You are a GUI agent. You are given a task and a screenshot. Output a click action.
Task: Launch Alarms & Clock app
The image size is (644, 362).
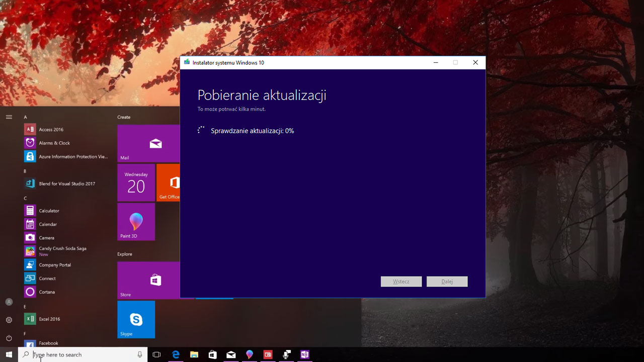pos(65,143)
